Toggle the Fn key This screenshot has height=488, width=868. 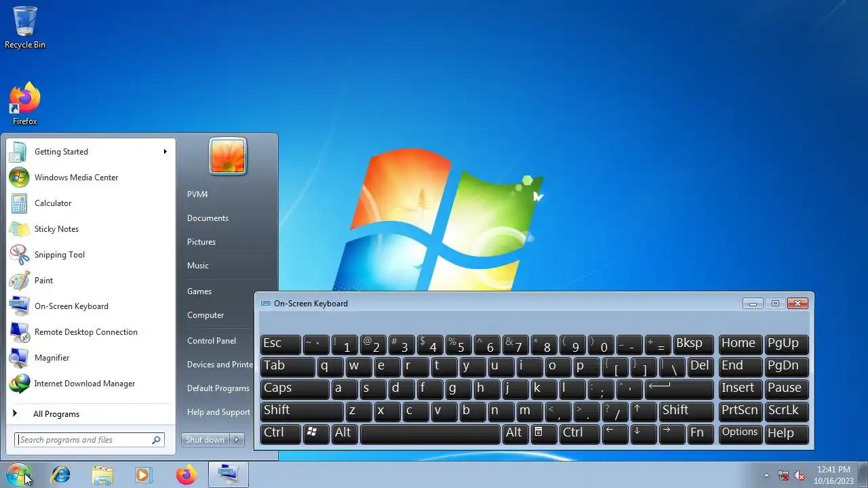coord(701,434)
